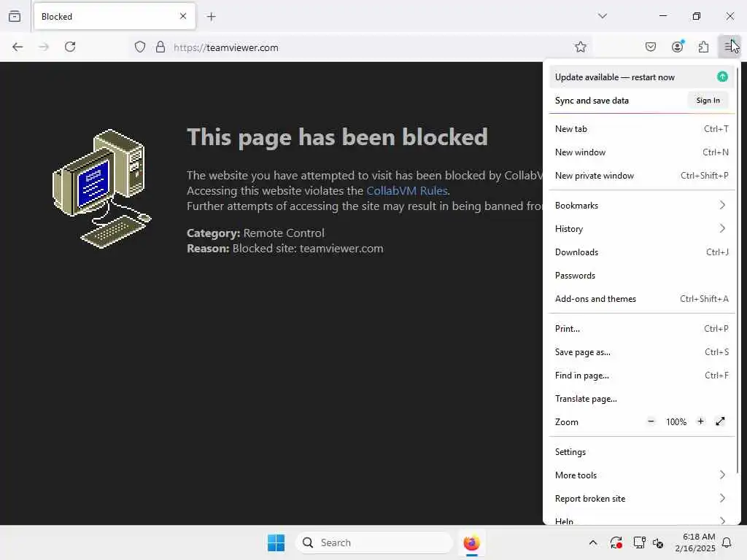Click the application menu scrollbar
The image size is (747, 560).
738,269
